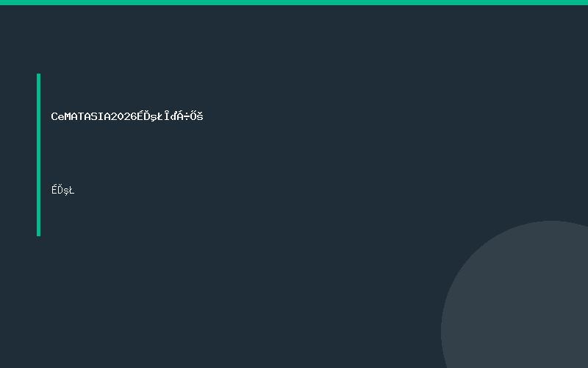Click the "CeMATASIA" word in the title
Image resolution: width=588 pixels, height=368 pixels.
click(x=81, y=117)
